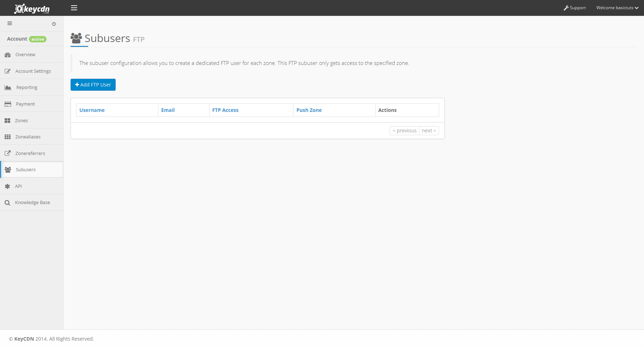Go to the next table page

pyautogui.click(x=429, y=131)
